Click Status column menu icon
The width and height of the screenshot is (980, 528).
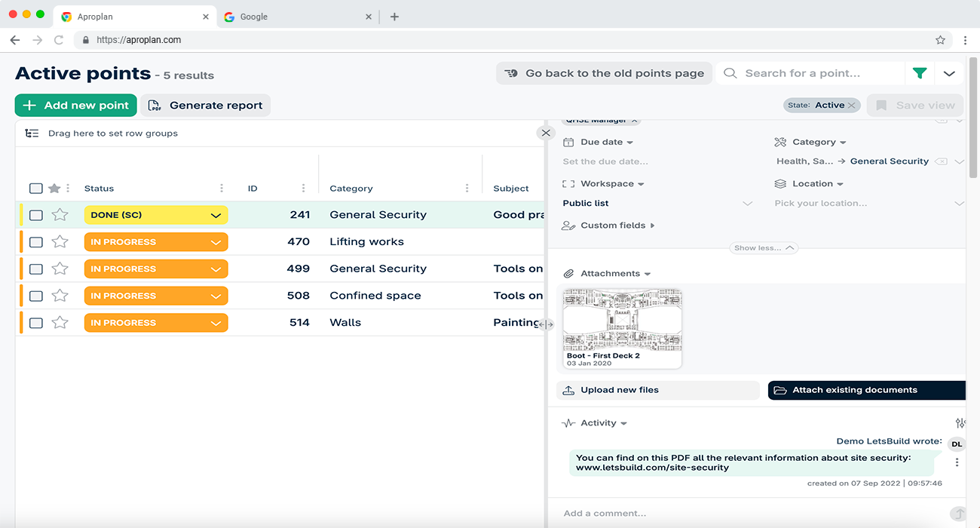(x=221, y=189)
